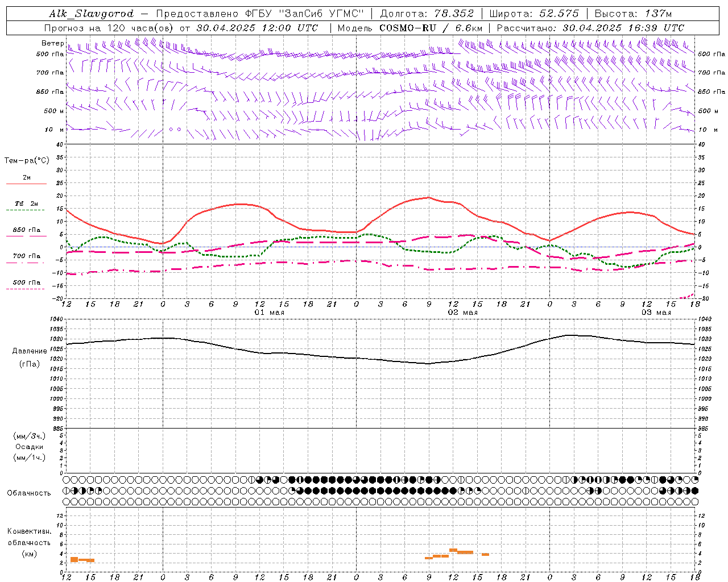Click the Ветер panel label

(52, 43)
